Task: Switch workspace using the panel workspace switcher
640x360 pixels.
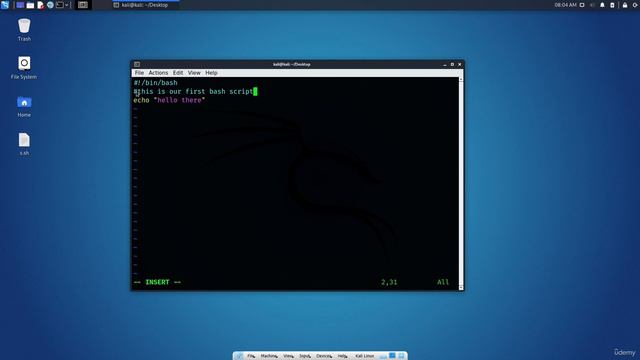Action: pos(83,5)
